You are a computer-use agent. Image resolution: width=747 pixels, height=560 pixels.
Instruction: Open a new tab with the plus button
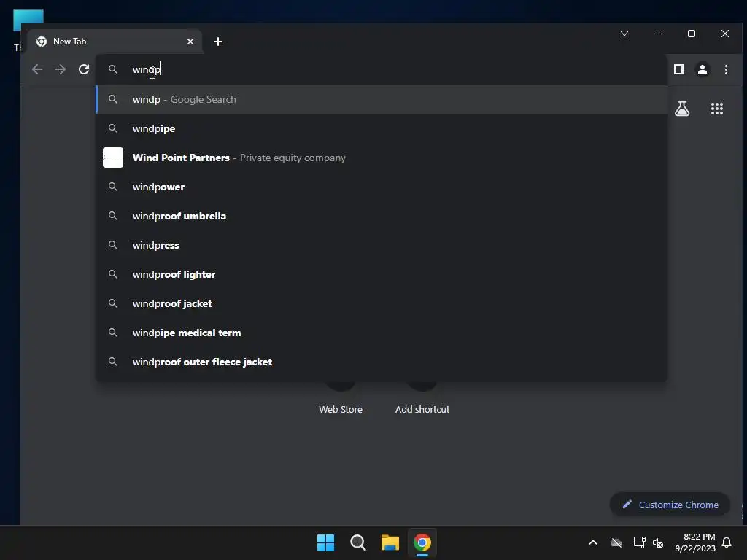tap(217, 42)
